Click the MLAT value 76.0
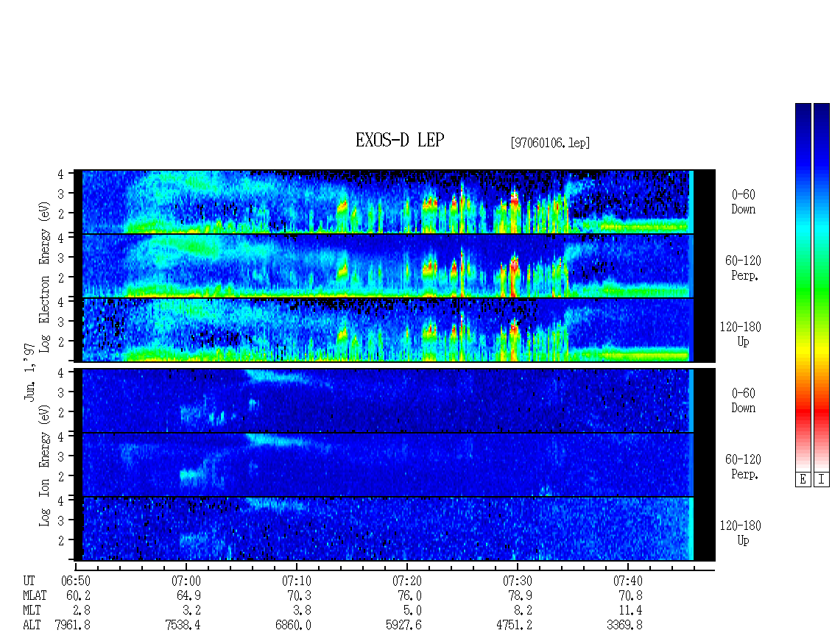832x644 pixels. tap(409, 595)
